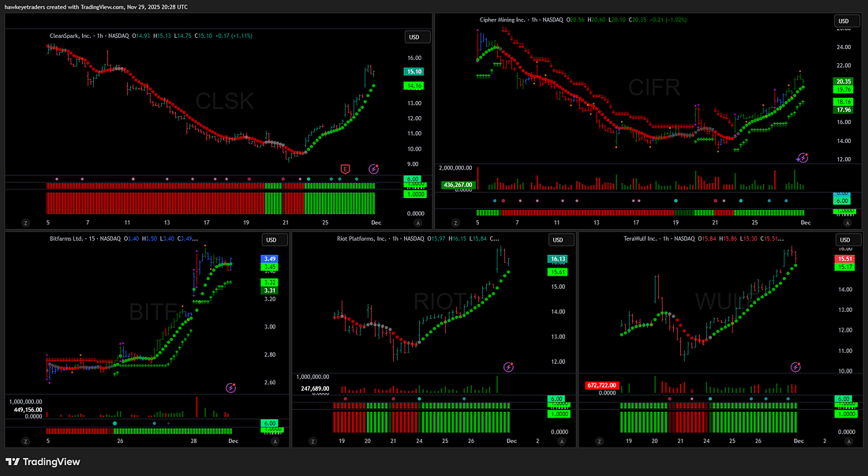Click the 'CleanSpark, Inc.' chart title

pos(70,36)
